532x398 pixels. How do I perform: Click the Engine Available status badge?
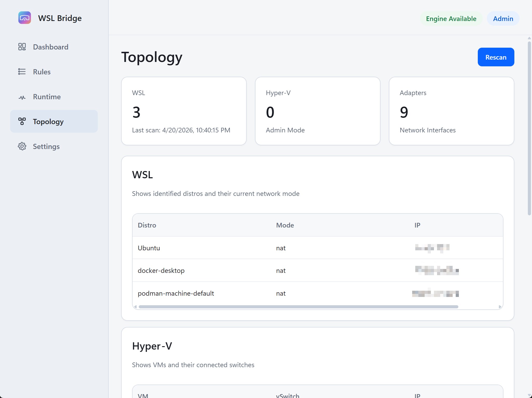(x=451, y=19)
